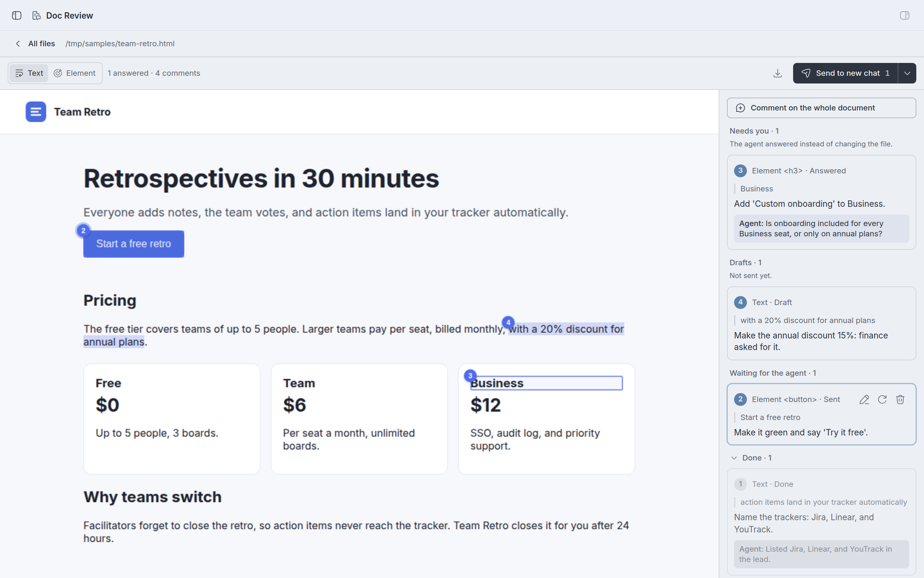Go back using the All files chevron
Viewport: 924px width, 578px height.
[18, 44]
